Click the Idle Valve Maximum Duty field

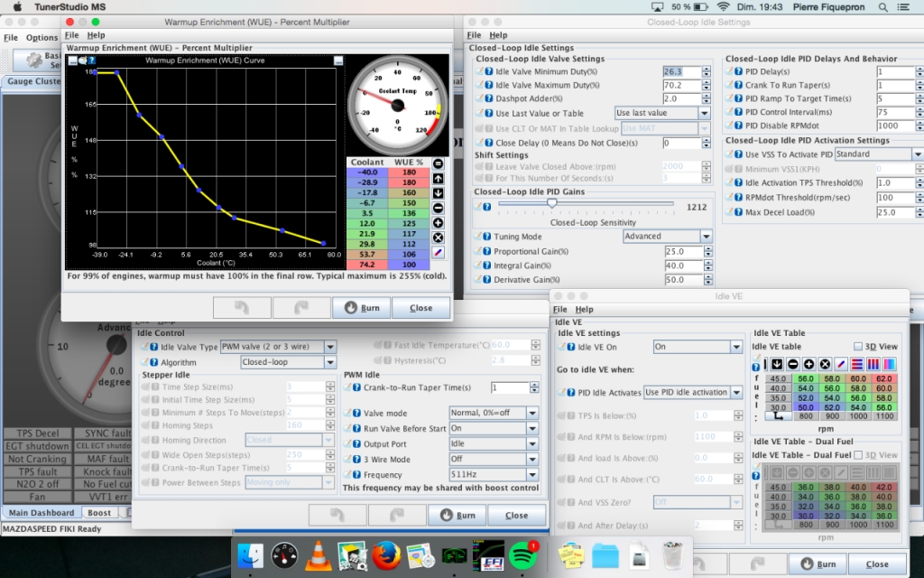pyautogui.click(x=682, y=85)
